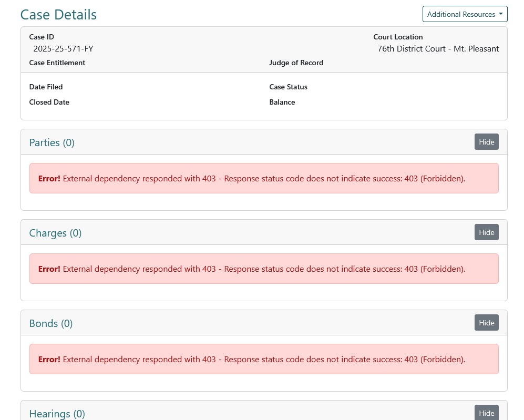
Task: Hide the Parties section
Action: 486,142
